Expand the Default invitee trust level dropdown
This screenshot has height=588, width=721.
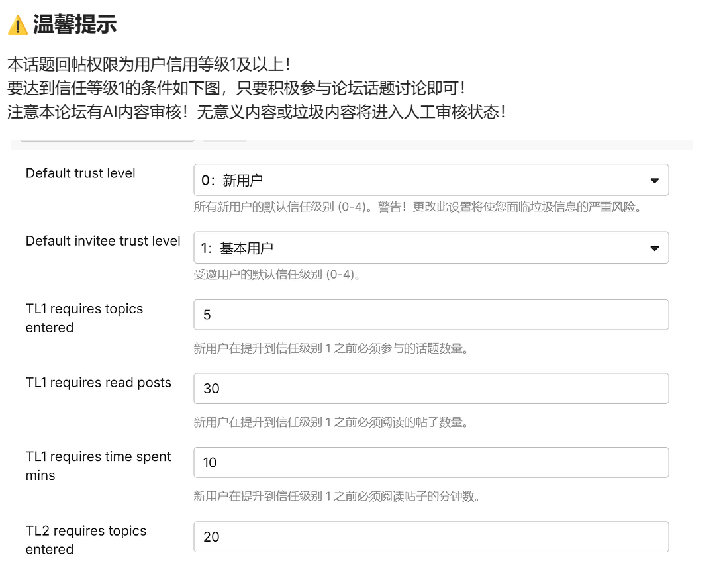pyautogui.click(x=431, y=248)
